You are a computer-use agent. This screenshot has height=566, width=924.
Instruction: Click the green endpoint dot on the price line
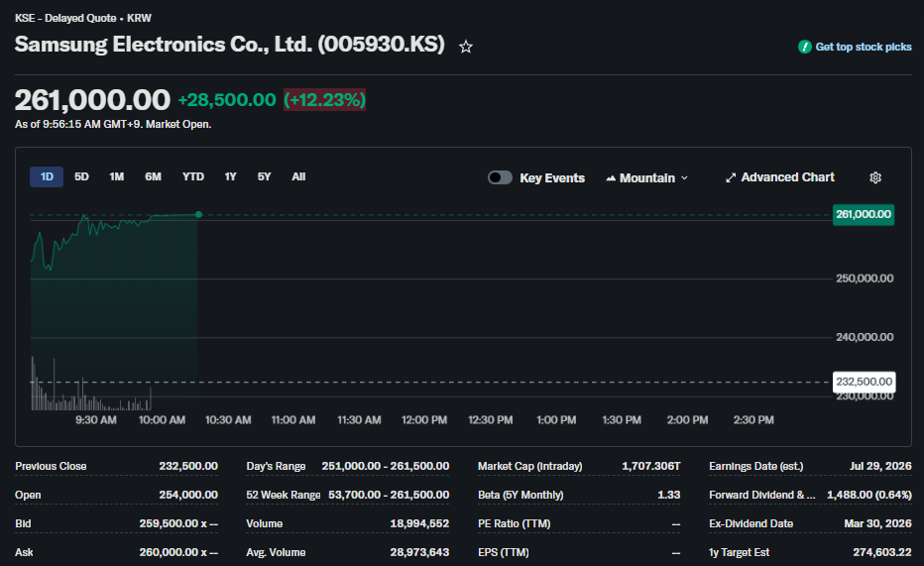pos(198,214)
